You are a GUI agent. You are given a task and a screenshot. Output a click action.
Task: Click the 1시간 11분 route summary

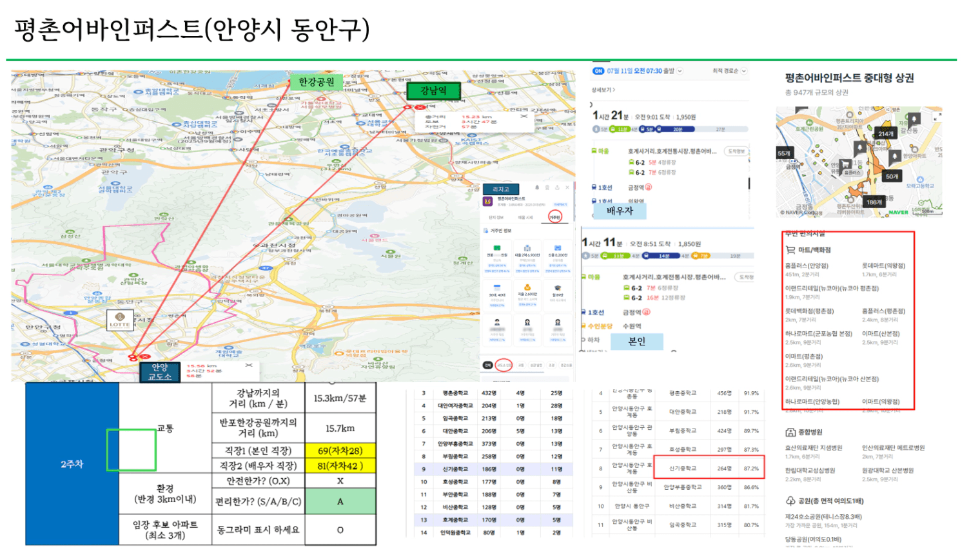[x=641, y=243]
